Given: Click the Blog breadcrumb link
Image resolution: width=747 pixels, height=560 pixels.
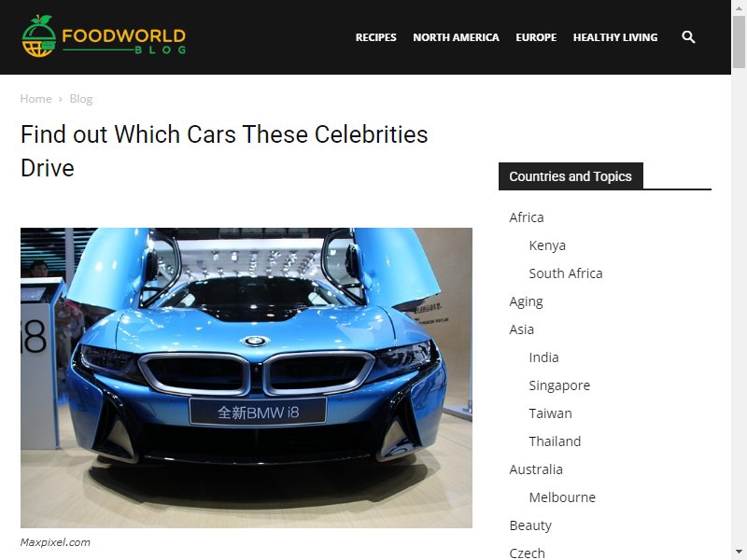Looking at the screenshot, I should point(81,99).
